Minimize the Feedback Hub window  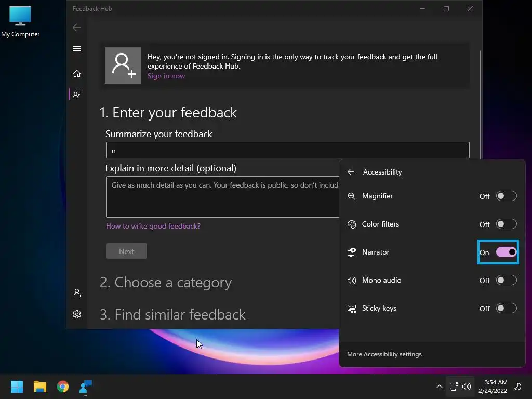[422, 9]
